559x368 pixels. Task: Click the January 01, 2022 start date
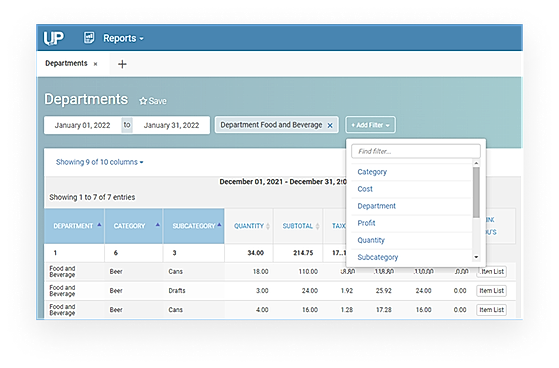[x=82, y=125]
